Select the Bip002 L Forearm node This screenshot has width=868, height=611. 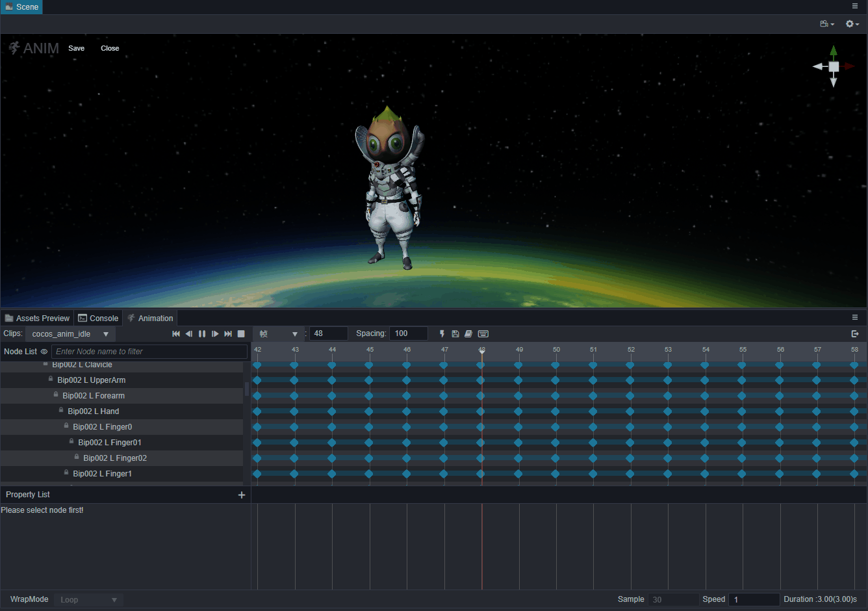[121, 396]
